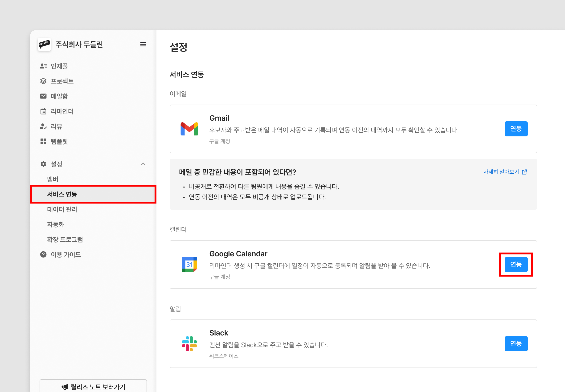Screen dimensions: 565x392
Task: Click the hamburger menu icon in sidebar header
Action: click(143, 45)
